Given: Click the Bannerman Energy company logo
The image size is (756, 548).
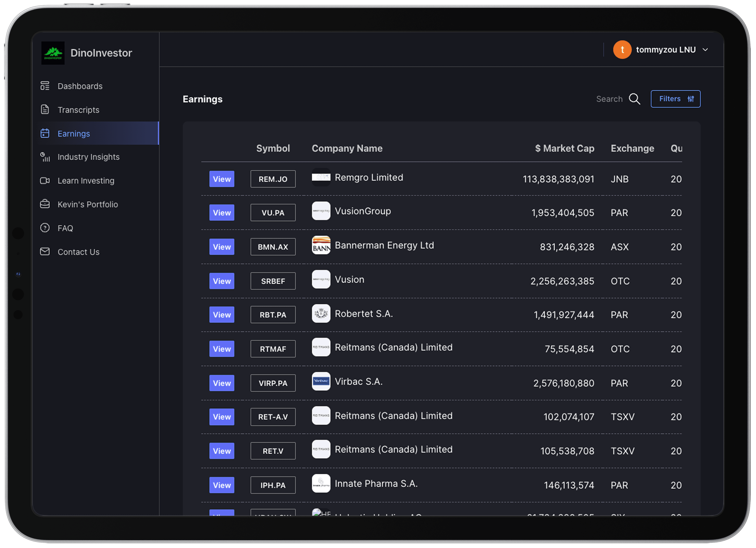Looking at the screenshot, I should (321, 246).
